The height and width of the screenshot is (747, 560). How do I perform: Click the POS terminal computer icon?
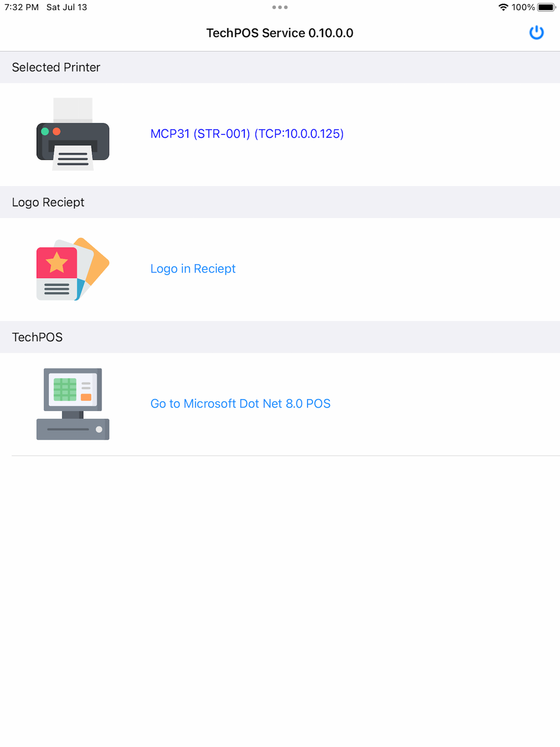(x=73, y=404)
